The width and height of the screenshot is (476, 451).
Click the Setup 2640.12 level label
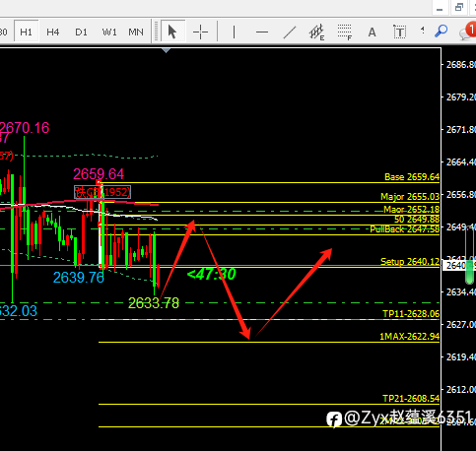pyautogui.click(x=410, y=261)
